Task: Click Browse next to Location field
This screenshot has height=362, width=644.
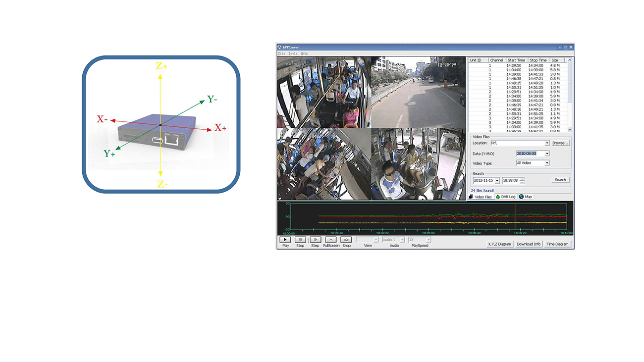Action: [560, 143]
